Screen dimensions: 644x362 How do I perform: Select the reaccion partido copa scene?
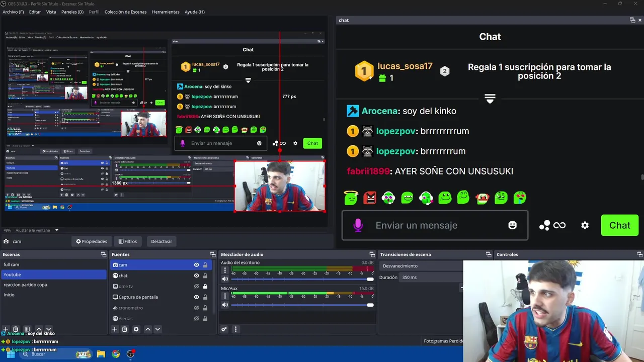[x=53, y=285]
